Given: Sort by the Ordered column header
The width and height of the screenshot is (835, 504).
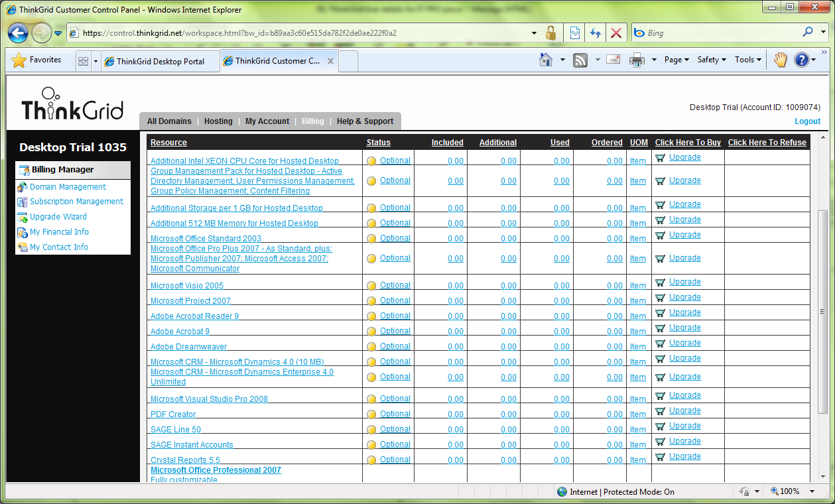Looking at the screenshot, I should (607, 143).
